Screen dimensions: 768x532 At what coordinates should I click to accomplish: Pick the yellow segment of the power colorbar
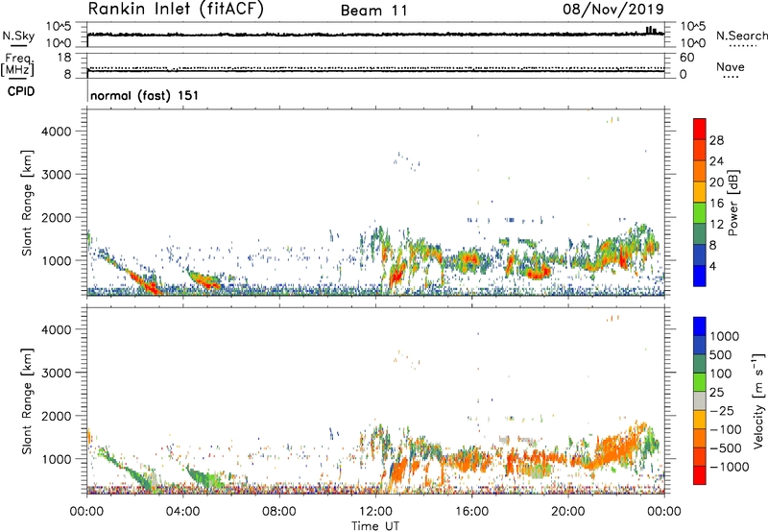click(700, 192)
